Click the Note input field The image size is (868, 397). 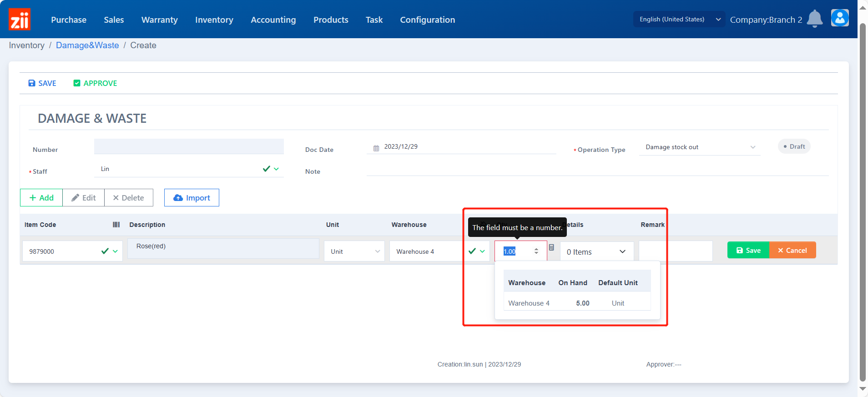[597, 169]
